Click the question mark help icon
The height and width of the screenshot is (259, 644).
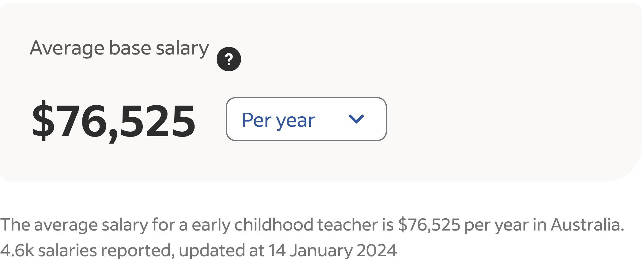tap(229, 59)
